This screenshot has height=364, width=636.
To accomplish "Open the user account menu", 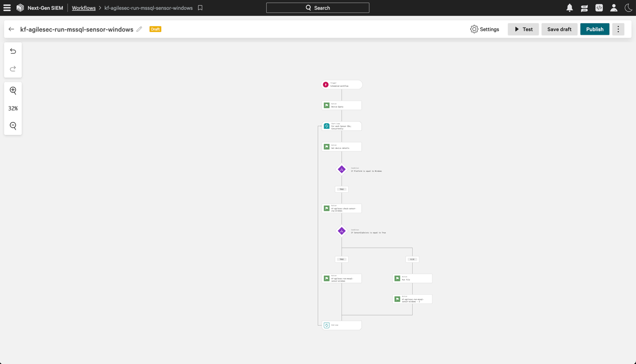I will pos(613,8).
